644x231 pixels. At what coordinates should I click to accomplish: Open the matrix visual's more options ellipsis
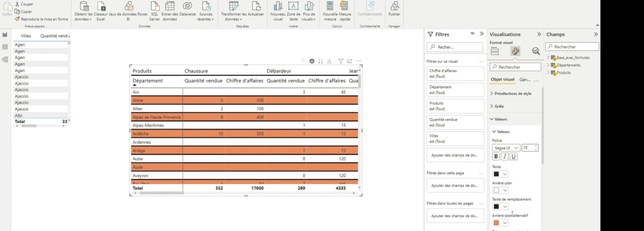358,61
